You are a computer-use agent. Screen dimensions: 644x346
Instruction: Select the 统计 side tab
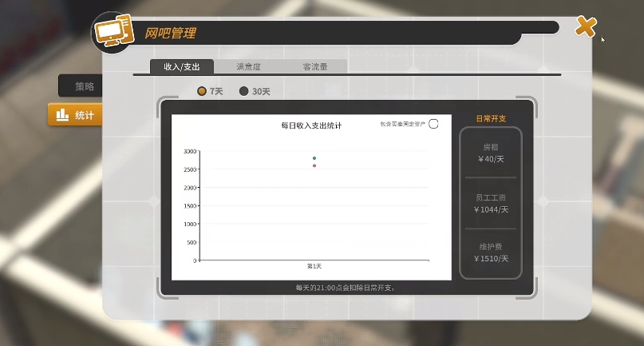click(x=75, y=115)
